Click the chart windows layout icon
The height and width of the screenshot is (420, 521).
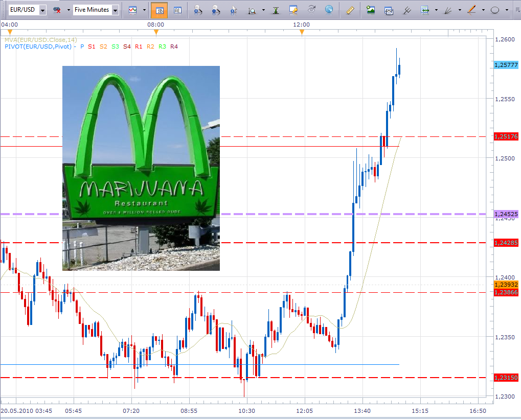(389, 10)
